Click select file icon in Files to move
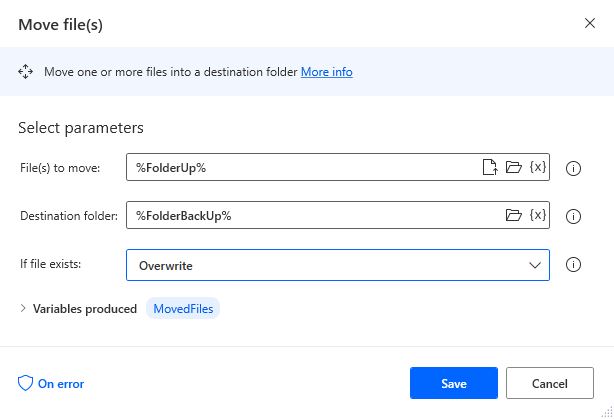 (490, 167)
